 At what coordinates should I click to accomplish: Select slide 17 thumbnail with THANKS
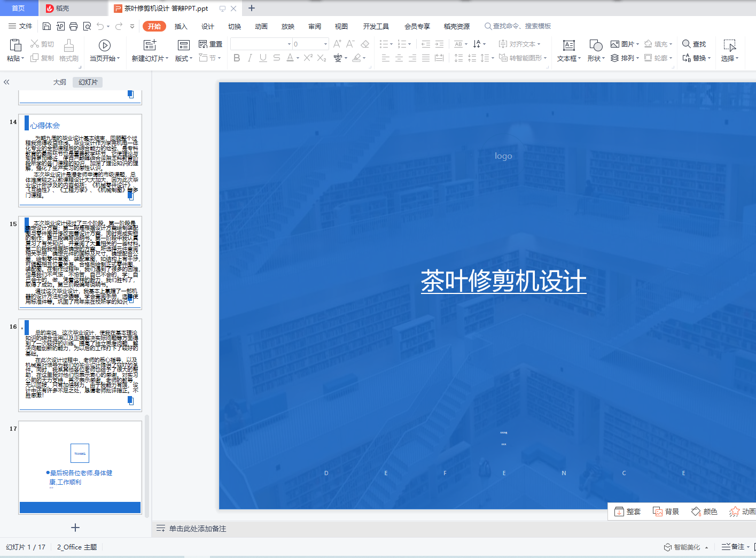tap(80, 468)
